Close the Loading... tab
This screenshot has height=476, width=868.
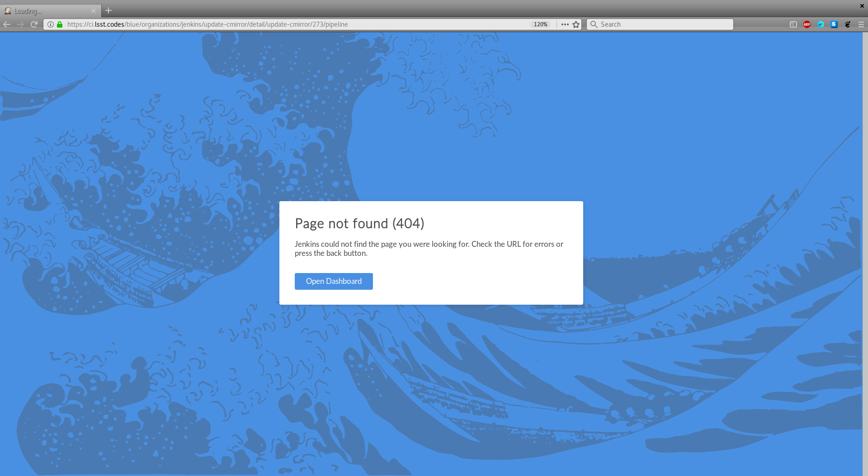pos(94,11)
